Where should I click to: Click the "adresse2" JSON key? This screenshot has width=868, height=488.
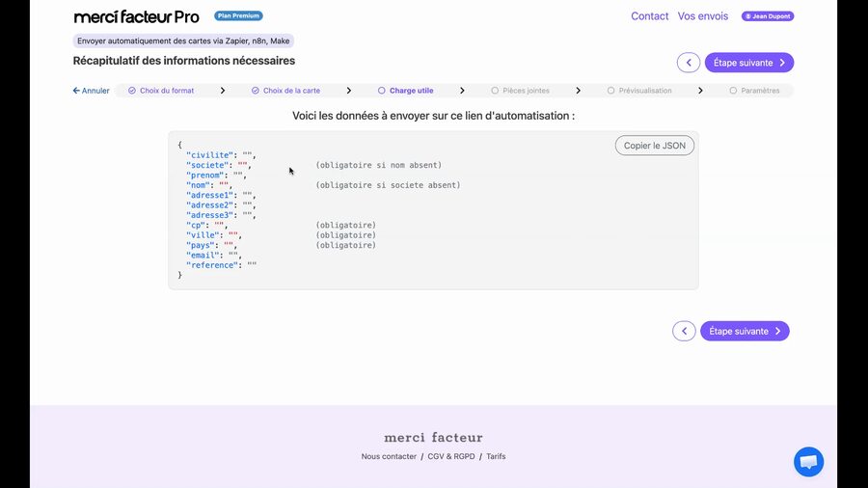coord(210,204)
